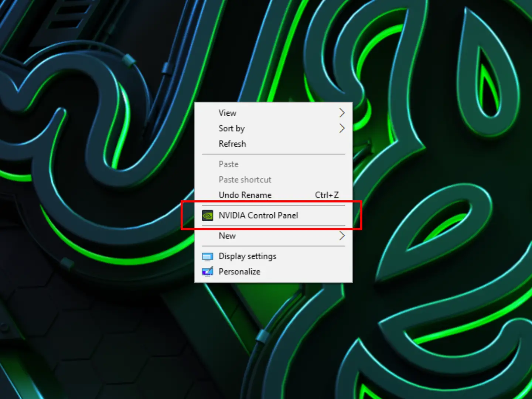The height and width of the screenshot is (399, 532).
Task: Open Display settings
Action: 247,256
